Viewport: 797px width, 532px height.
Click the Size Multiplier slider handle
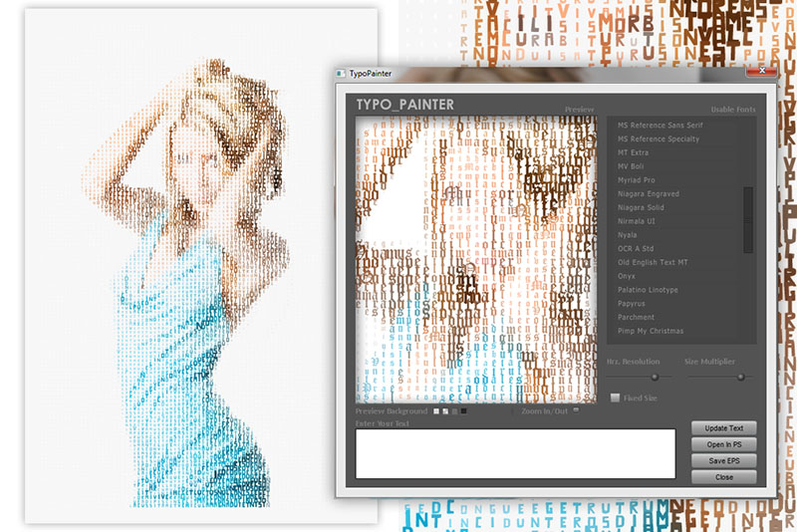click(x=740, y=377)
